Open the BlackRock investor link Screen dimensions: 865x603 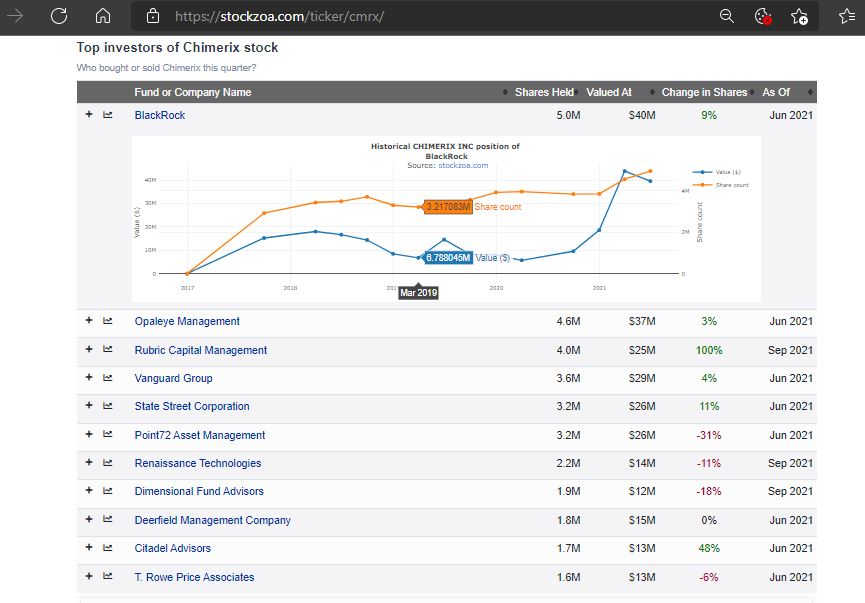coord(160,115)
